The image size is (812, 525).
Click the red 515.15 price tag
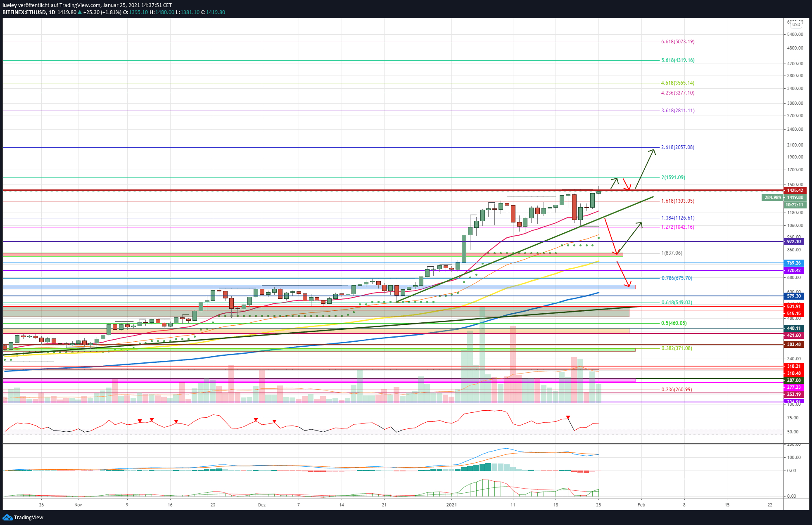click(x=794, y=314)
